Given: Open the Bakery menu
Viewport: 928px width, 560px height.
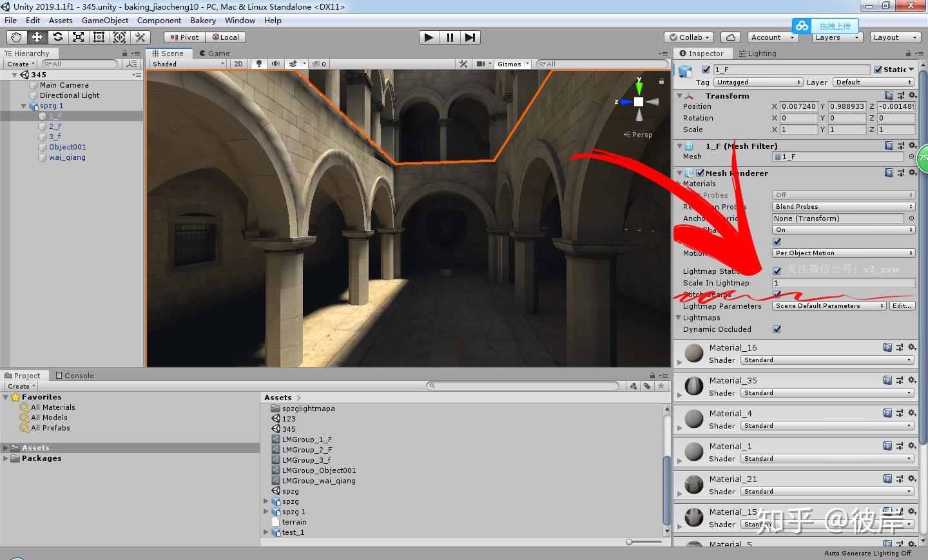Looking at the screenshot, I should [x=203, y=21].
